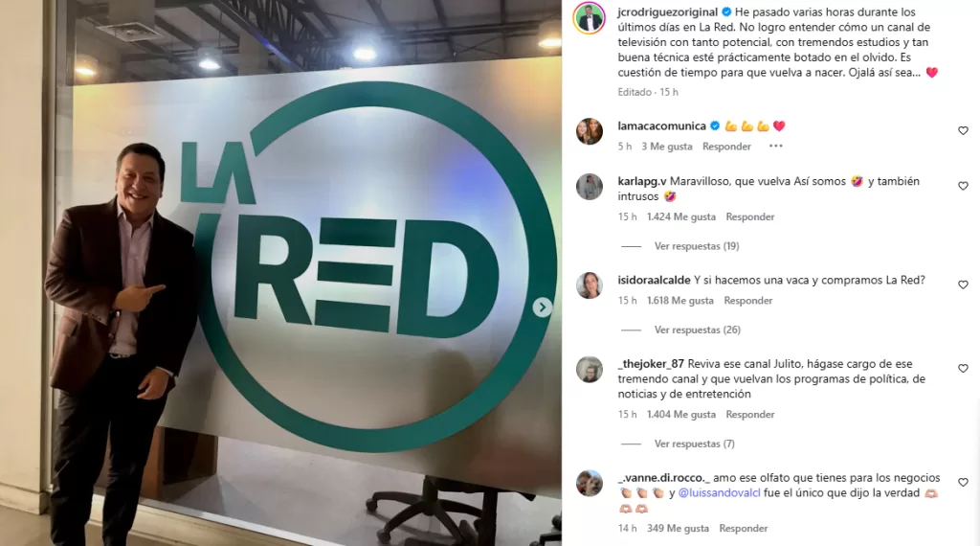Reply to isidoraalcalde's comment

pos(748,300)
